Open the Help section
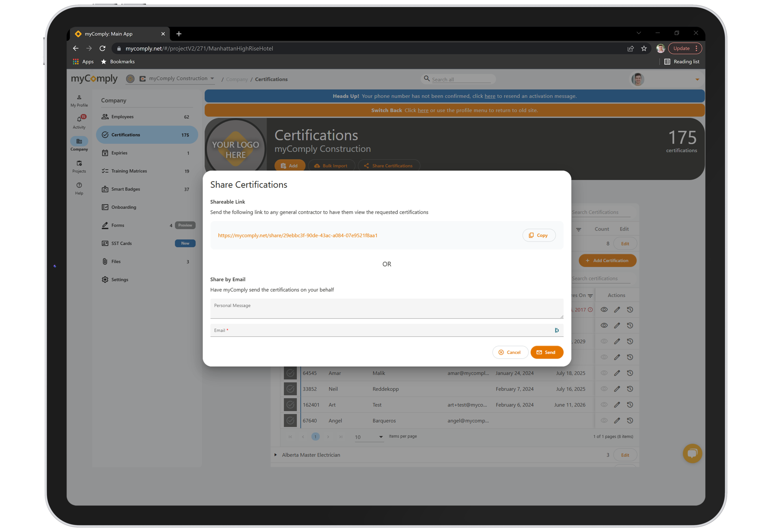The width and height of the screenshot is (774, 532). 79,188
